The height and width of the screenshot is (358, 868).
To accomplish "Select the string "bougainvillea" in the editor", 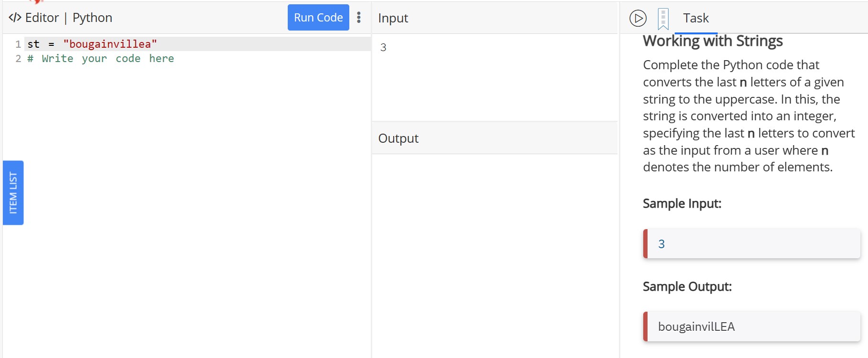I will (111, 44).
